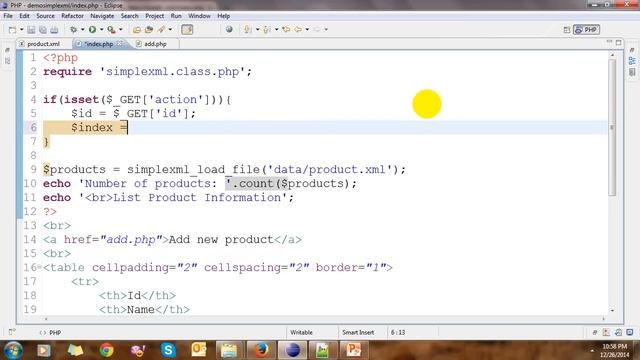Open the Search menu
640x360 pixels.
point(129,16)
